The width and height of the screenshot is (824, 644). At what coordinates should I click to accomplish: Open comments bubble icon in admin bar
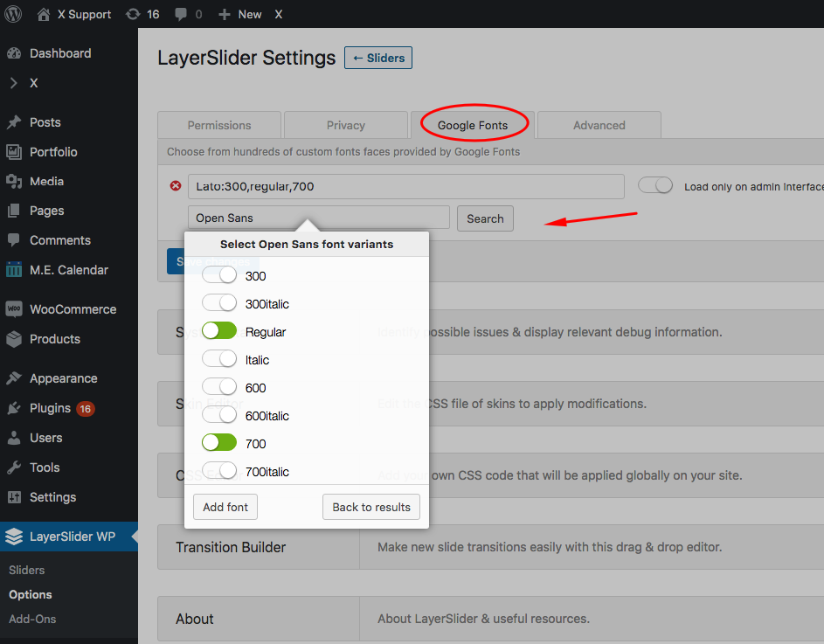coord(181,14)
